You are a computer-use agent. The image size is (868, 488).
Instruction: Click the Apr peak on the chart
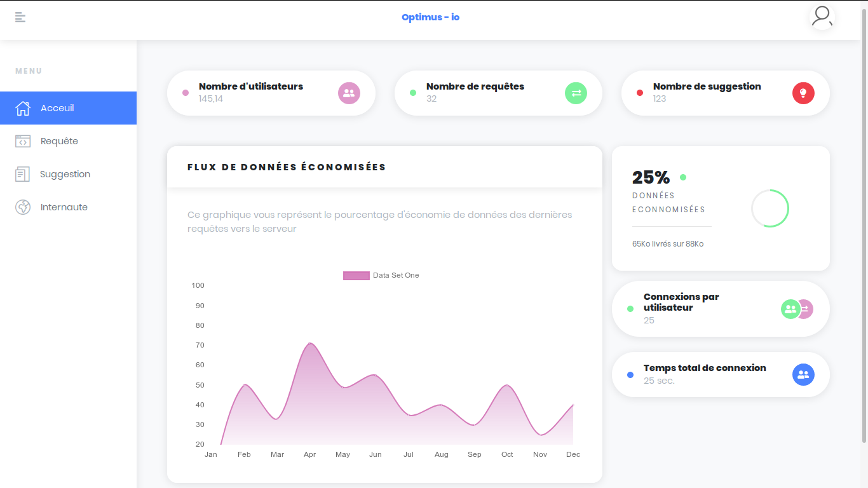(310, 344)
